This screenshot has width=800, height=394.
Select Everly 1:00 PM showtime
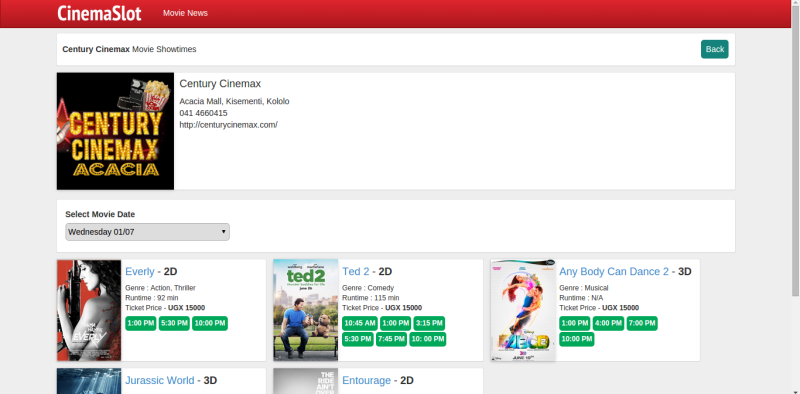click(141, 324)
